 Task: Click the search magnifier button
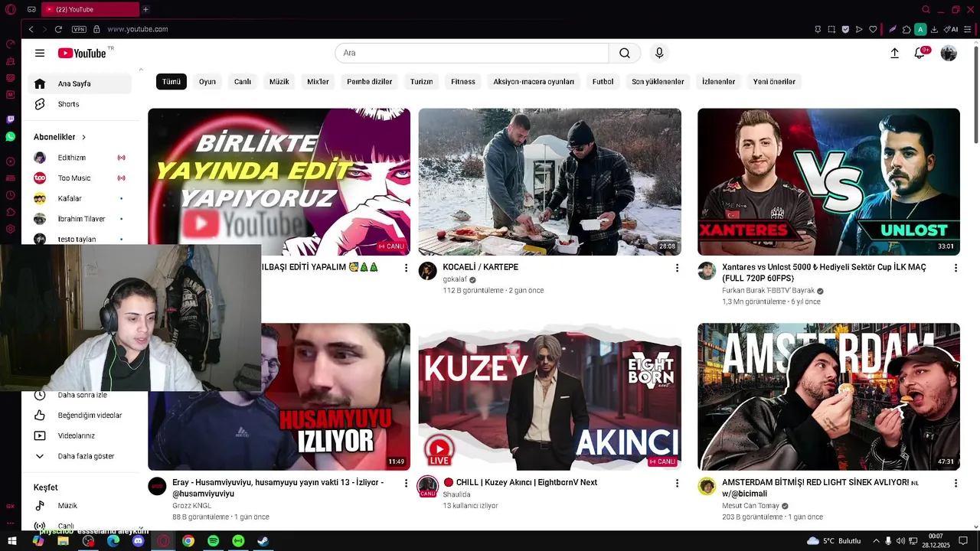tap(625, 53)
